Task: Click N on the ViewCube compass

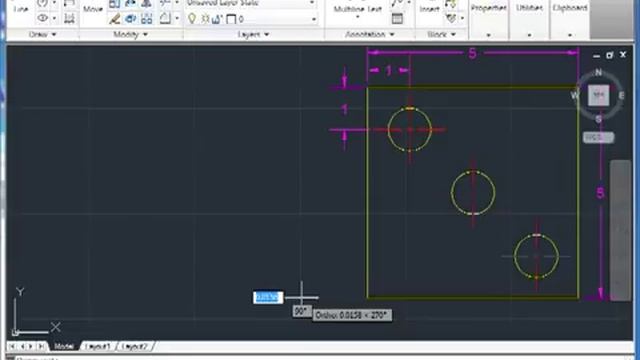Action: click(598, 73)
